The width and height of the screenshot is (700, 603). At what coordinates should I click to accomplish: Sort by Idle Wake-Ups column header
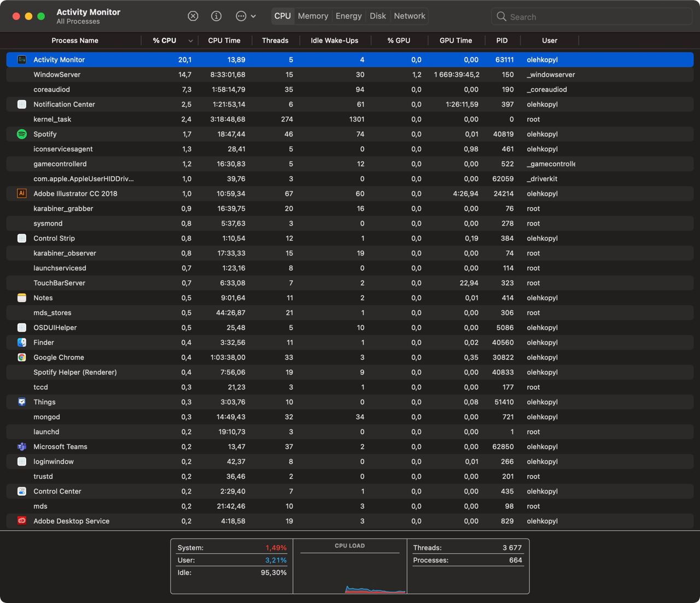coord(335,40)
